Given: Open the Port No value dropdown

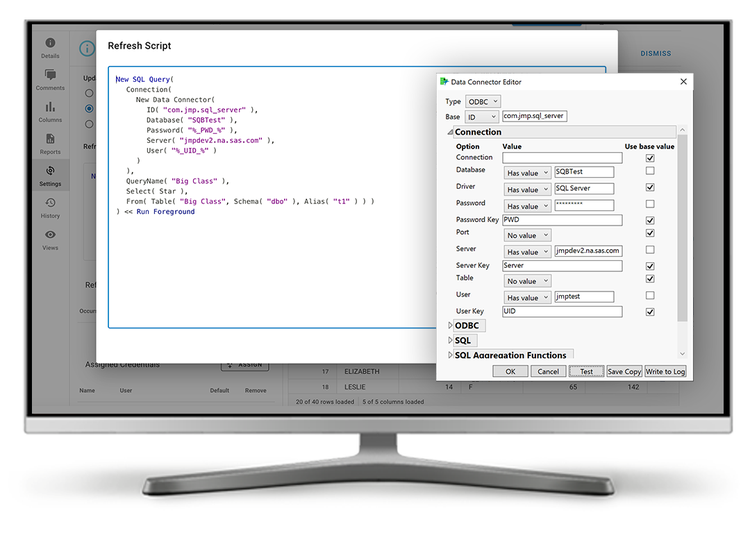Looking at the screenshot, I should point(527,235).
